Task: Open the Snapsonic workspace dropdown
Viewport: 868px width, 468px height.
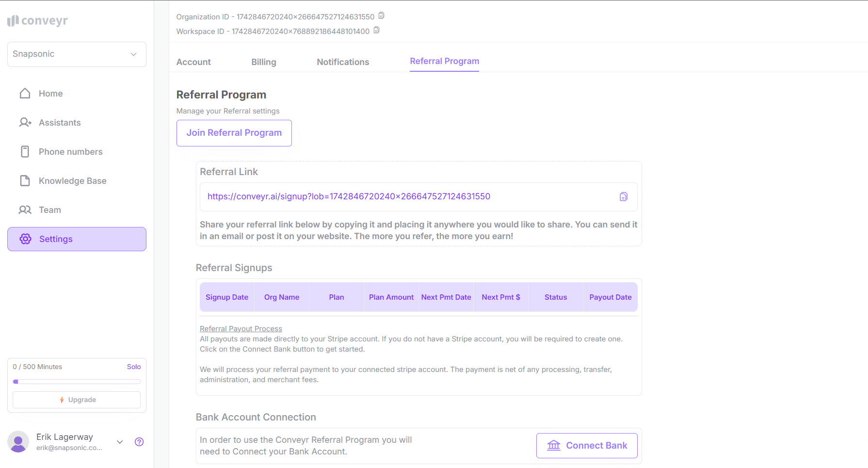Action: pyautogui.click(x=77, y=54)
